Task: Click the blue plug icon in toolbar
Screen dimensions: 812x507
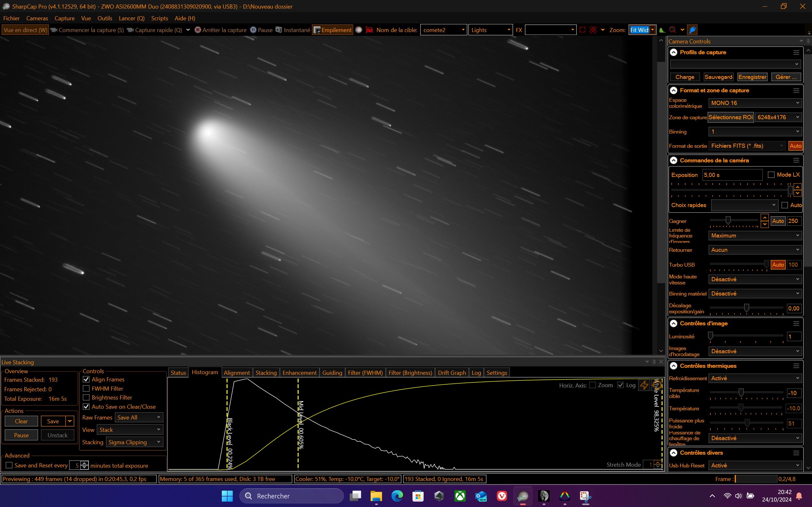Action: (x=692, y=30)
